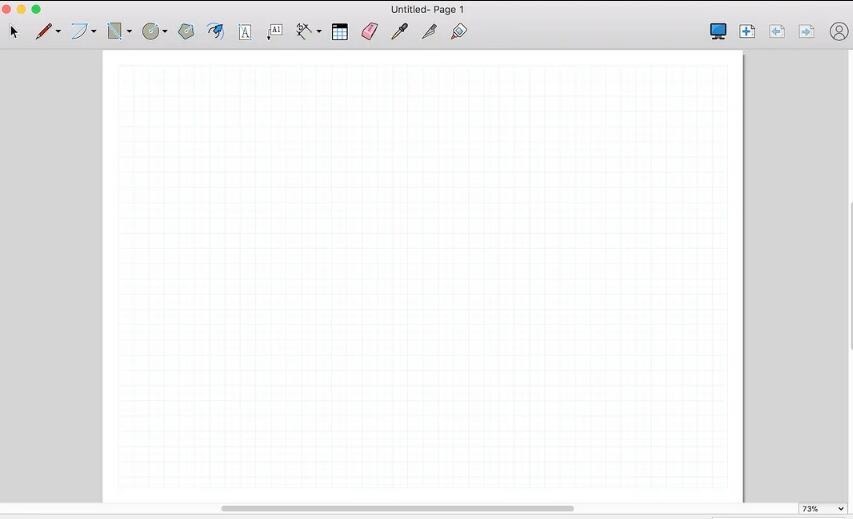
Task: Click the vertical scrollbar on the right edge
Action: coord(850,276)
